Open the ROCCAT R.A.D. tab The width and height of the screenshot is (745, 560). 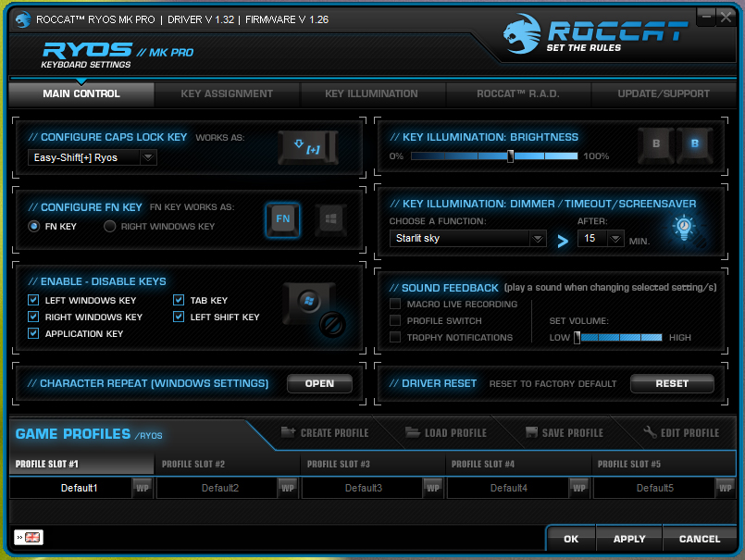(518, 94)
